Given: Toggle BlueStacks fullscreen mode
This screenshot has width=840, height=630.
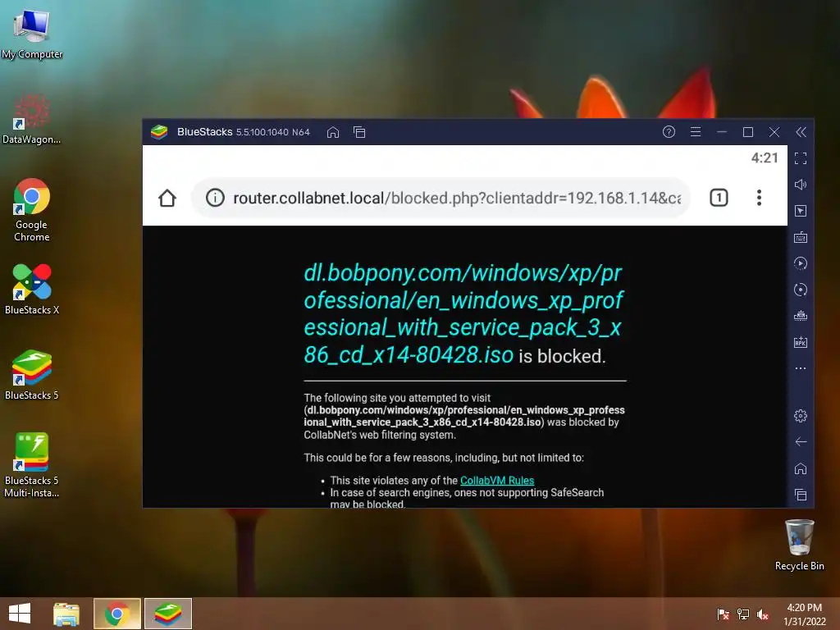Looking at the screenshot, I should (801, 158).
